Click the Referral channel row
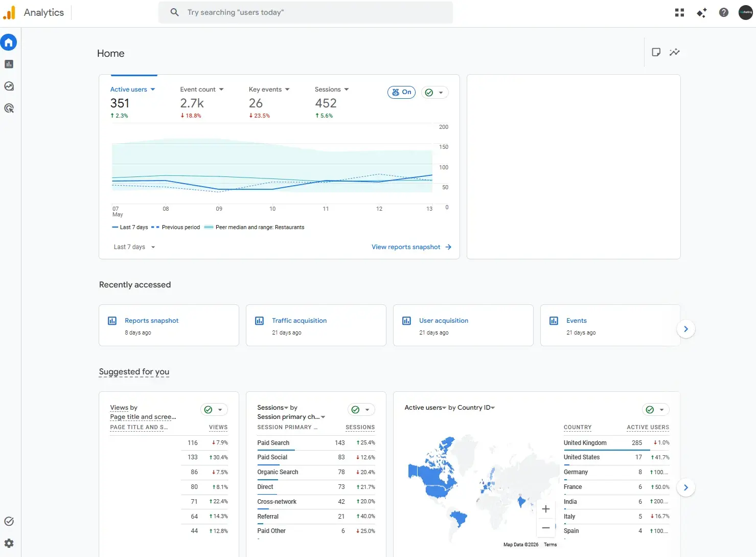 tap(316, 517)
